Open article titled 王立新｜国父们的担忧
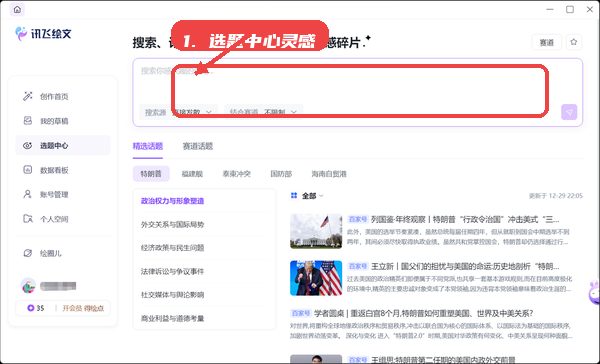The height and width of the screenshot is (364, 600). pyautogui.click(x=465, y=266)
